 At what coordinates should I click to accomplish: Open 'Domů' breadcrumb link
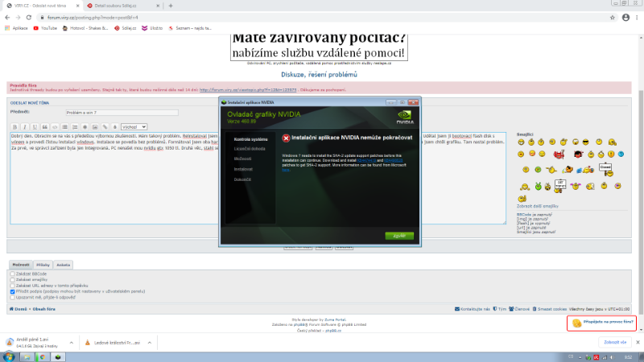tap(18, 309)
